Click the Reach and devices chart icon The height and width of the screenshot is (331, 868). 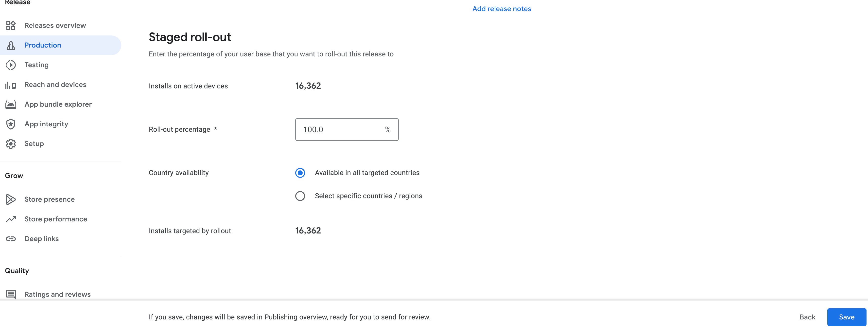point(11,85)
